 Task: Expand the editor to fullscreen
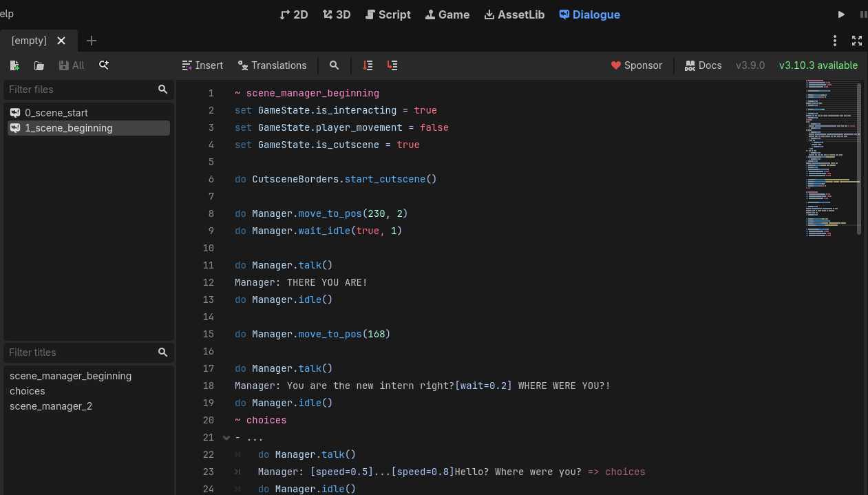coord(857,41)
